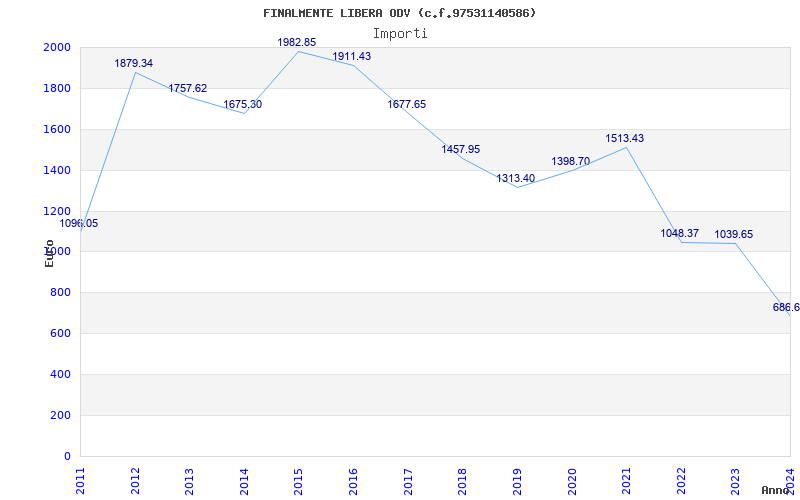The width and height of the screenshot is (800, 500).
Task: Click x-axis year 2017
Action: click(408, 481)
